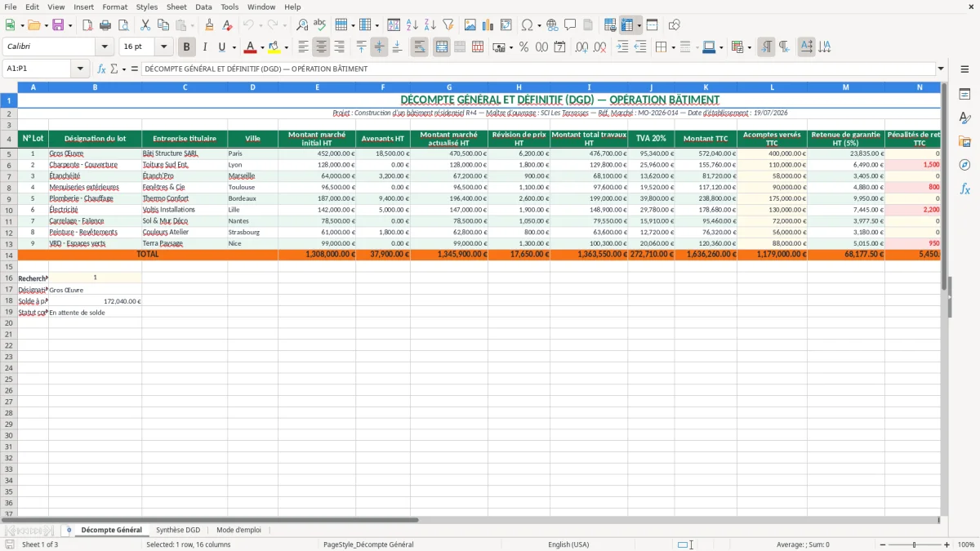Open the 16 pt font size dropdown
Image resolution: width=980 pixels, height=551 pixels.
[x=163, y=47]
